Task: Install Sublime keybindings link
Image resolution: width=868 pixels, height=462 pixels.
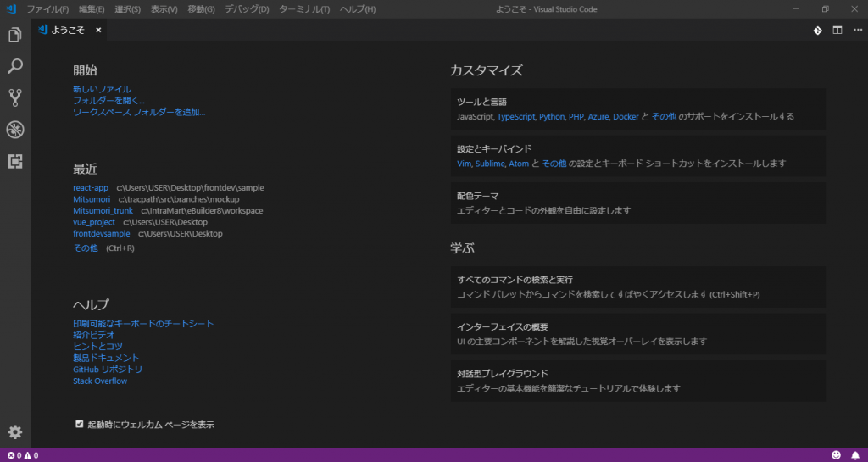Action: coord(490,164)
